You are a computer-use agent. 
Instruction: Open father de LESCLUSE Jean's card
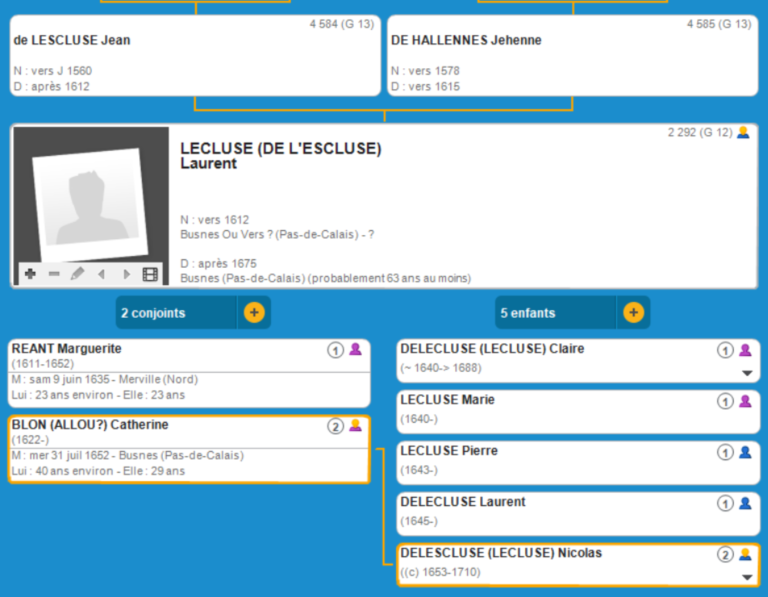pos(195,56)
